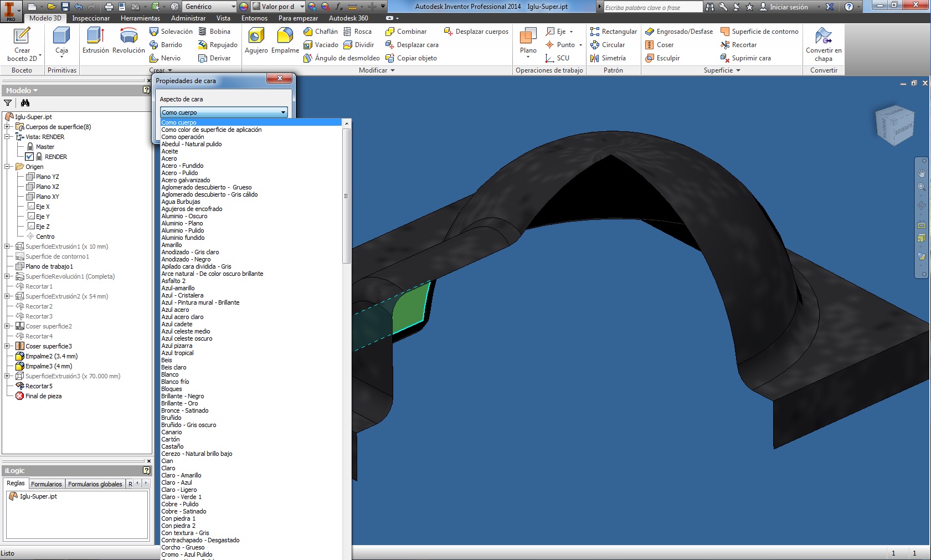
Task: Select the Engrosado/Desfase tool
Action: click(679, 32)
